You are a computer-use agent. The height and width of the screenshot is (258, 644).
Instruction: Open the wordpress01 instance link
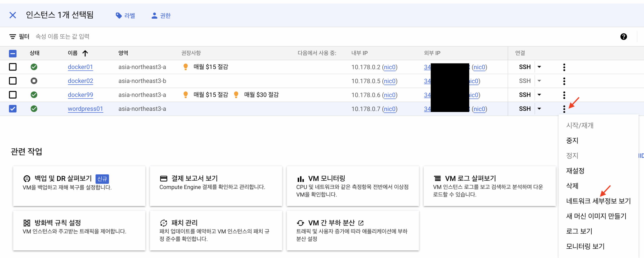86,109
